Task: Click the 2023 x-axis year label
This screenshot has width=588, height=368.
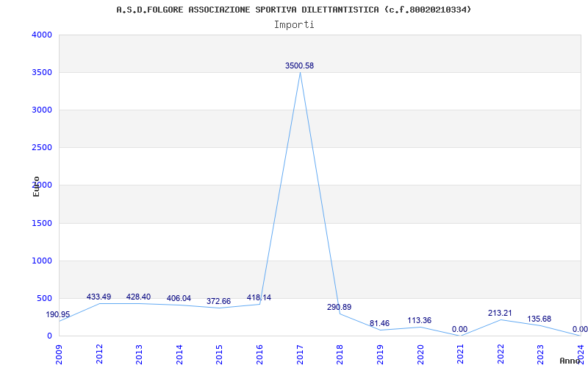Action: (540, 355)
